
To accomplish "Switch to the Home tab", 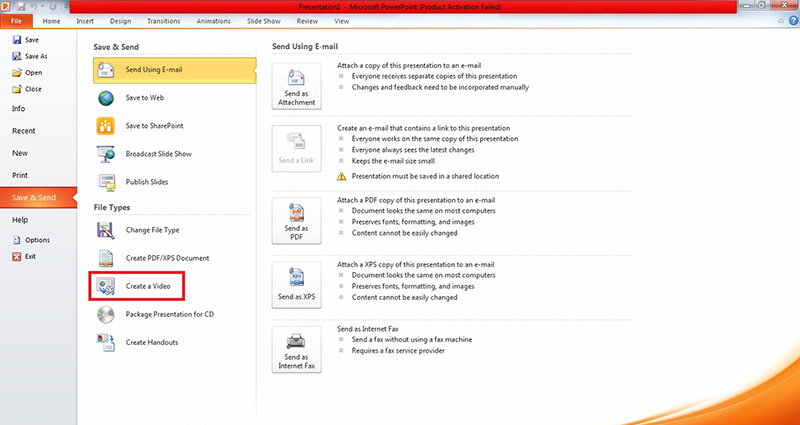I will (51, 21).
